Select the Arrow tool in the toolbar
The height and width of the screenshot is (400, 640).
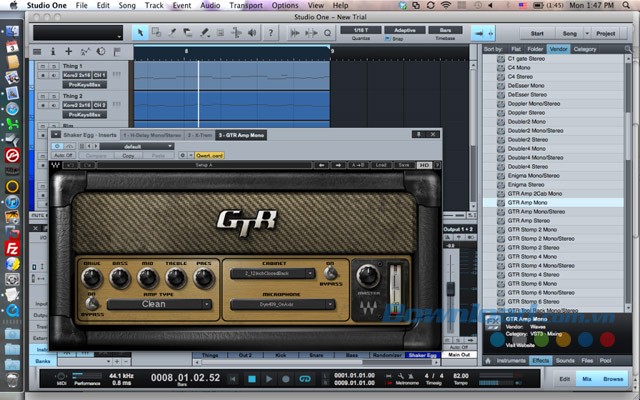[x=140, y=33]
